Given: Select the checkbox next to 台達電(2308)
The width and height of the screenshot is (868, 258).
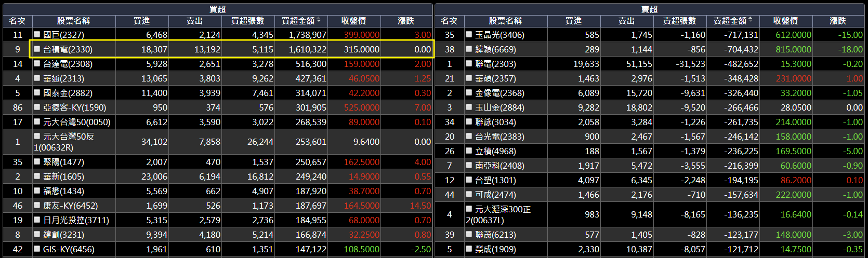Looking at the screenshot, I should [x=37, y=63].
